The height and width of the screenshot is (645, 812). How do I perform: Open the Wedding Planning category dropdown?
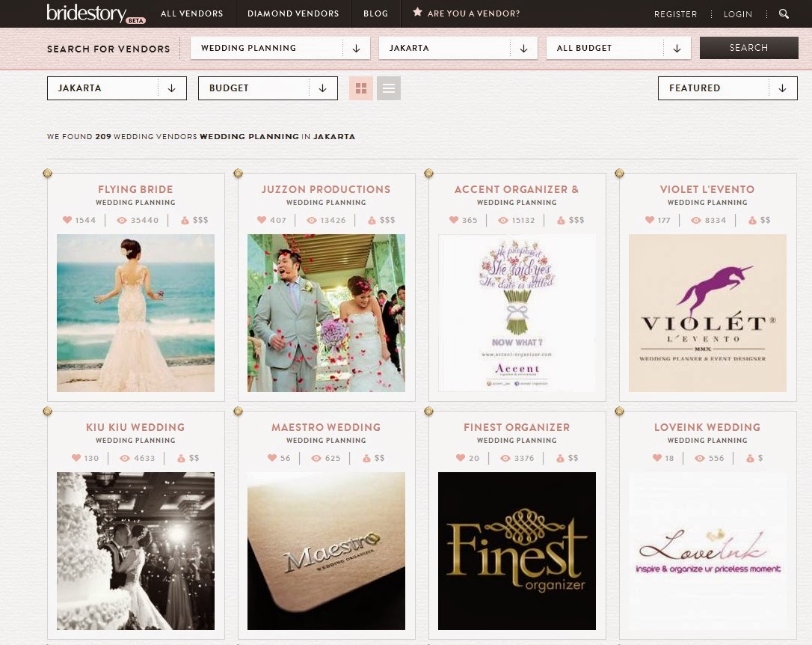point(280,48)
